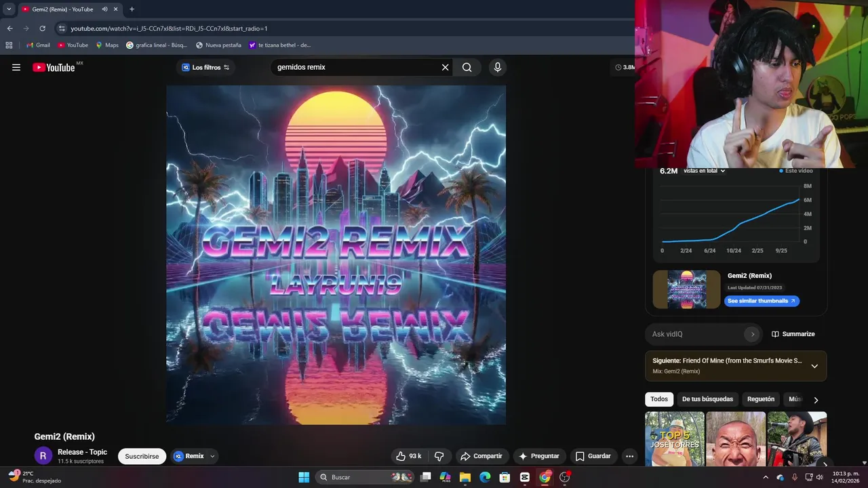Show hidden system tray icons

click(766, 477)
